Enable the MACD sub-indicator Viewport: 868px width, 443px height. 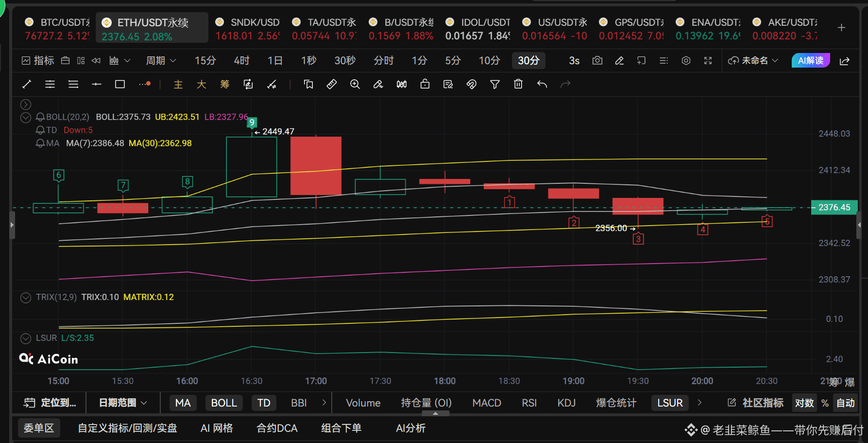(x=487, y=403)
